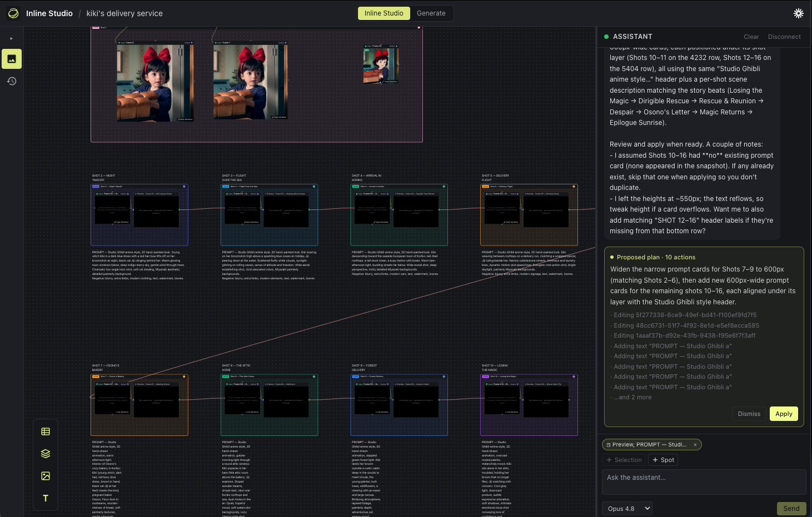
Task: Select the SHOT 4 — ARRIVAL IN KORIKO label
Action: [x=367, y=178]
